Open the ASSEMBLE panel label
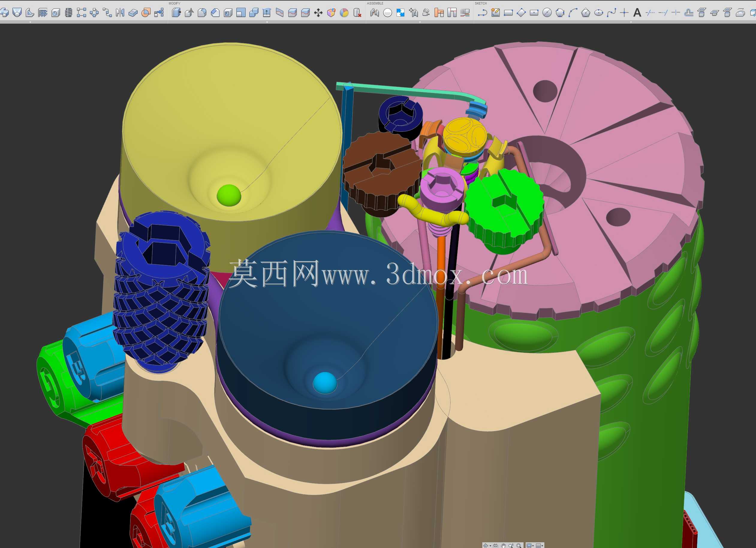Image resolution: width=756 pixels, height=548 pixels. (375, 3)
